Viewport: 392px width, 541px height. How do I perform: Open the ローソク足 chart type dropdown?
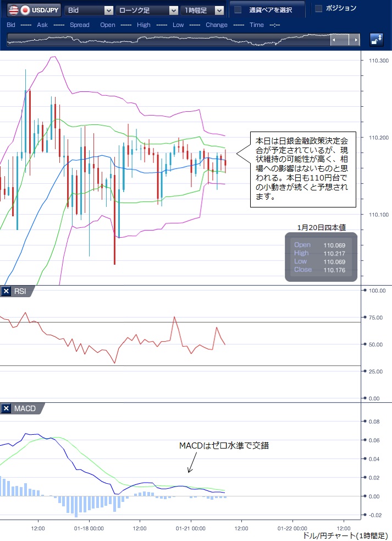point(173,10)
